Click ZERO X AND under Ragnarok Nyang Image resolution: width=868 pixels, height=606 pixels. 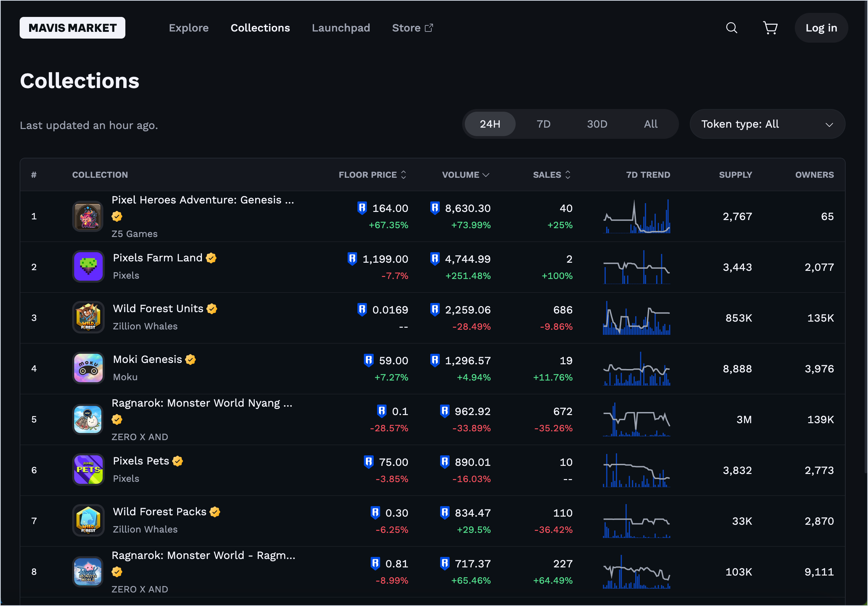(x=140, y=437)
